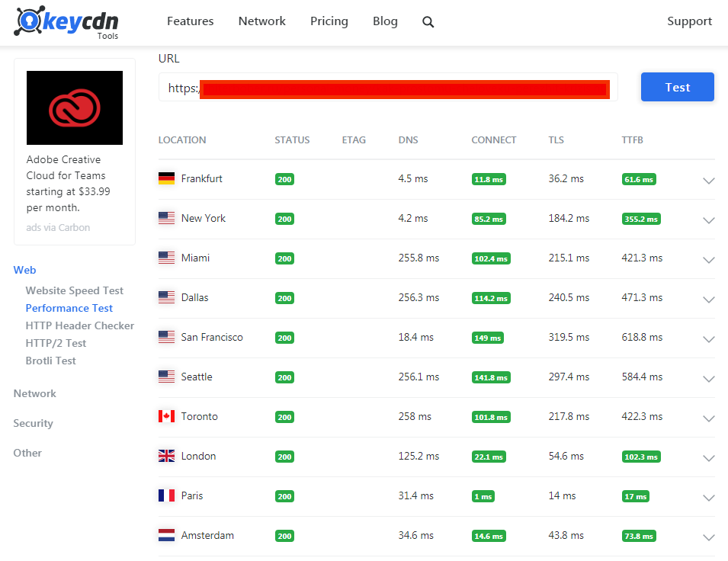Open the Network top navigation item
728x561 pixels.
pyautogui.click(x=262, y=21)
